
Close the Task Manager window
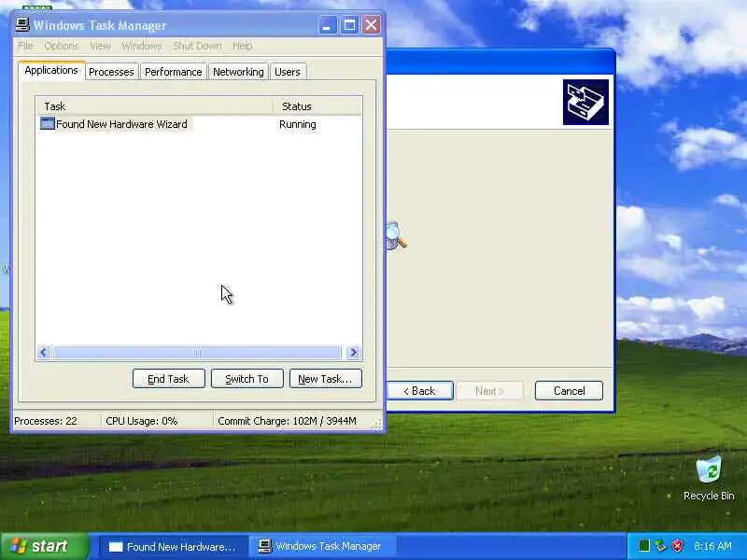pyautogui.click(x=371, y=25)
